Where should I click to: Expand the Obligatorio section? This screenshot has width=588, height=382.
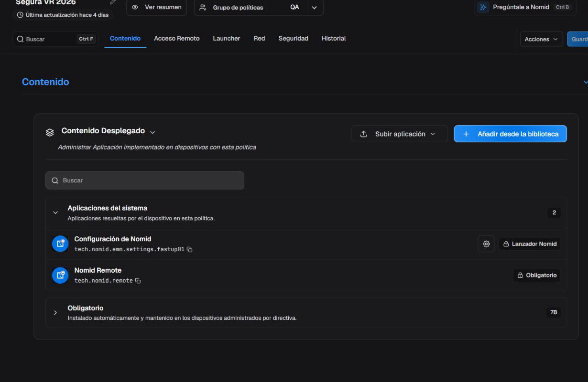(x=55, y=313)
